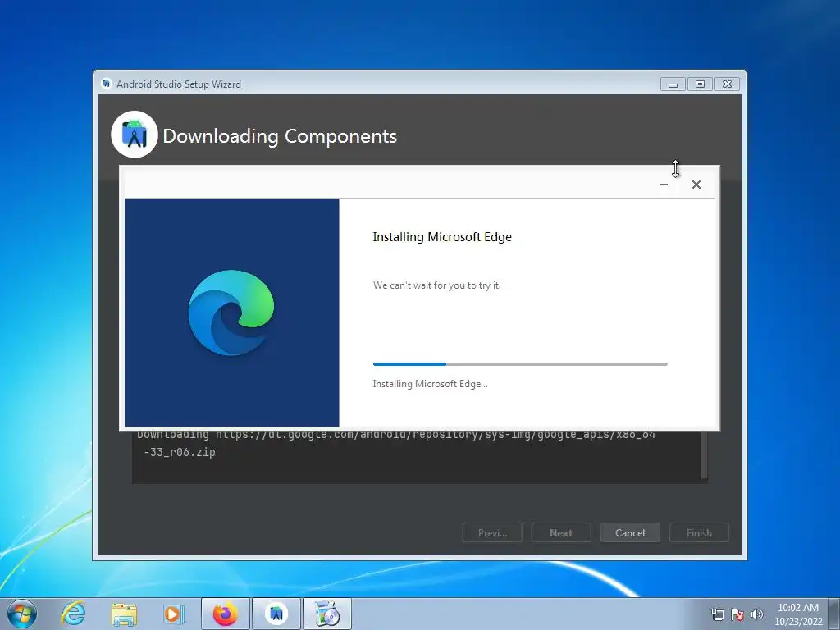Launch Internet Explorer from the taskbar

[x=73, y=614]
